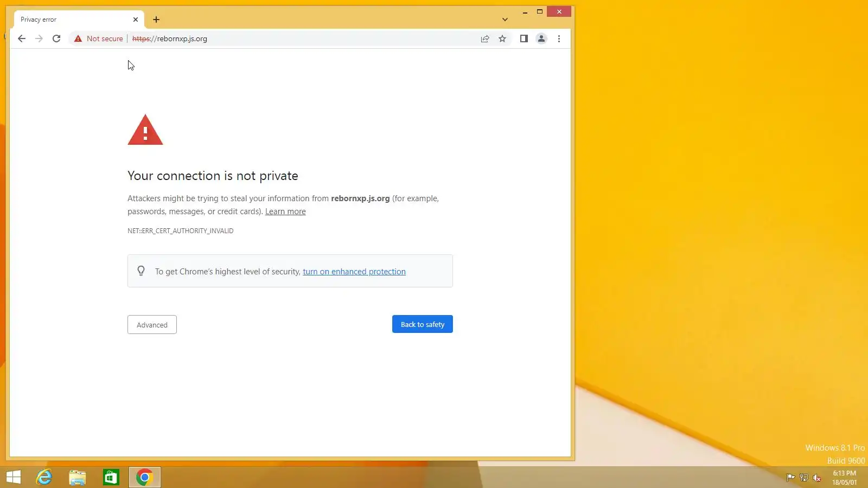Click the red warning triangle icon

pos(145,130)
